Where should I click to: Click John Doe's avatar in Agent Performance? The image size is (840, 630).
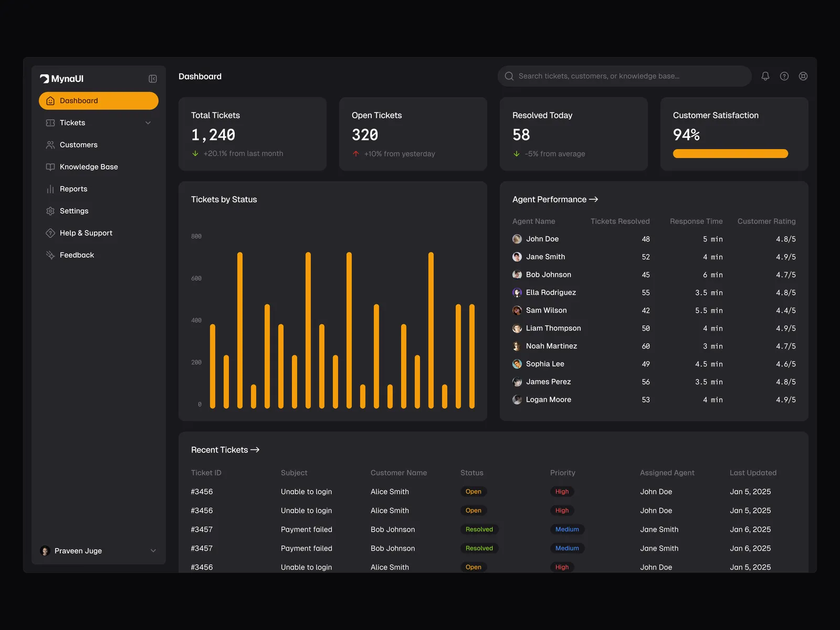pos(517,239)
